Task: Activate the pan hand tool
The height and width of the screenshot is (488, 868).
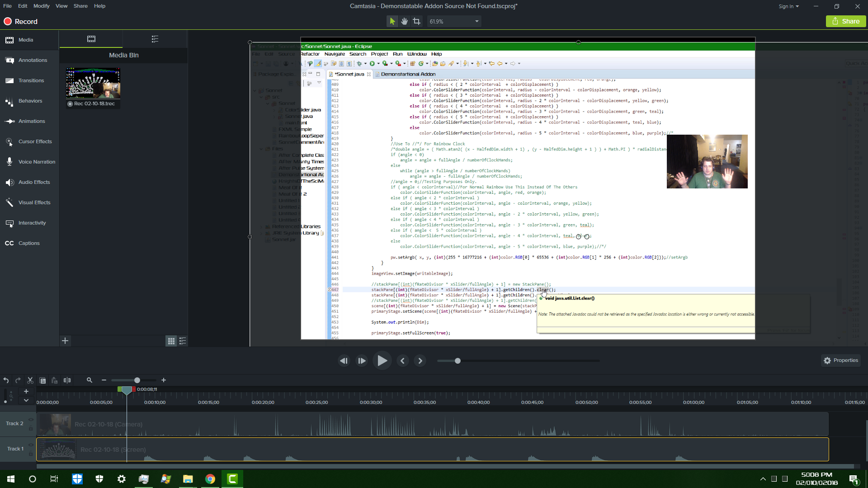Action: click(404, 21)
